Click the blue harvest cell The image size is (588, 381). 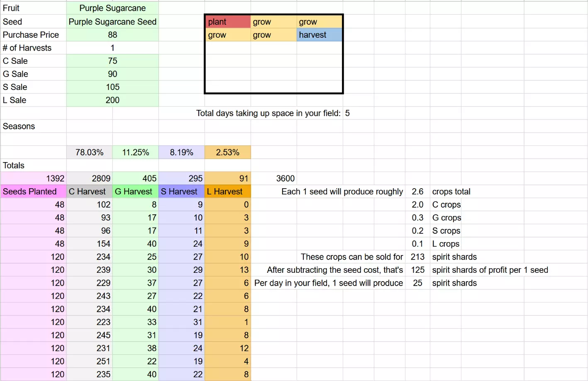pos(319,35)
